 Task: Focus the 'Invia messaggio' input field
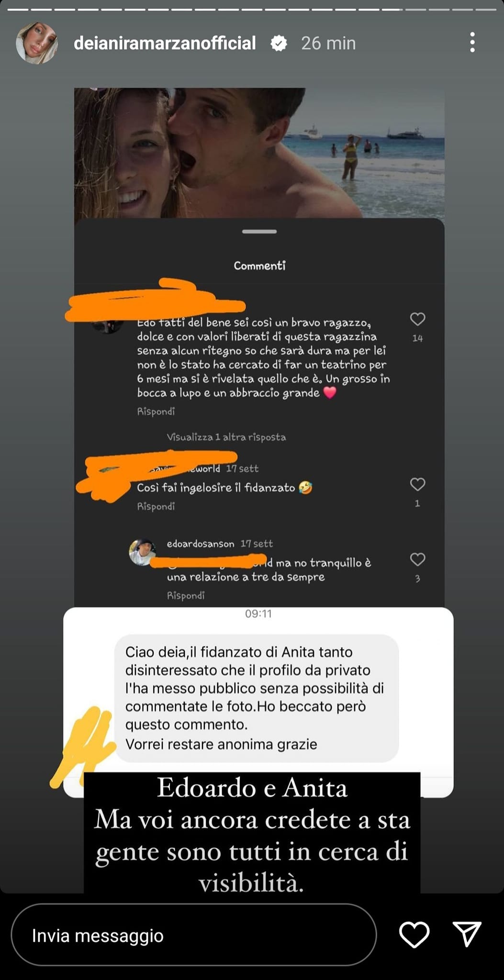[193, 935]
